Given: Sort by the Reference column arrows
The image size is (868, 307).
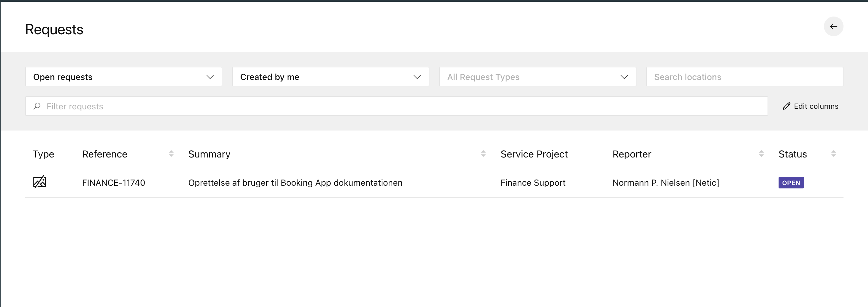Looking at the screenshot, I should [171, 154].
